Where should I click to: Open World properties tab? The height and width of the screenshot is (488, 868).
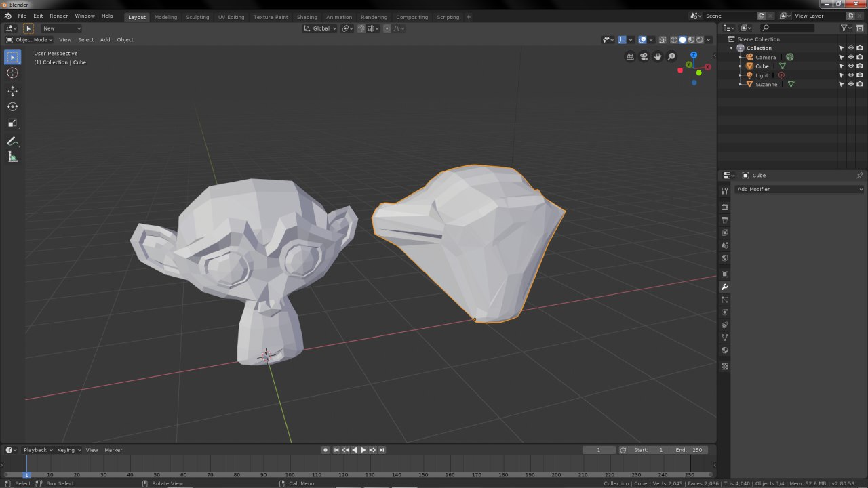pyautogui.click(x=724, y=258)
